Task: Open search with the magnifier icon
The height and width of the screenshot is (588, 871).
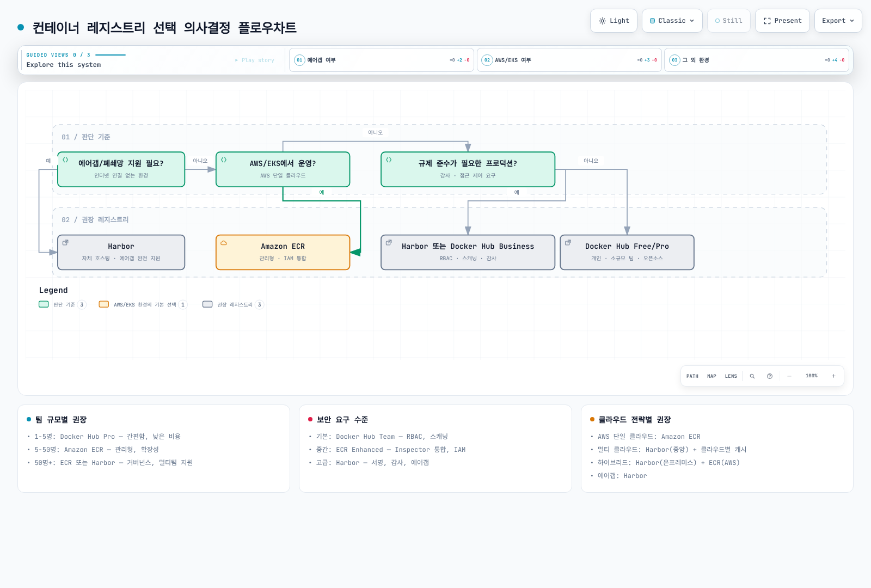Action: (752, 376)
